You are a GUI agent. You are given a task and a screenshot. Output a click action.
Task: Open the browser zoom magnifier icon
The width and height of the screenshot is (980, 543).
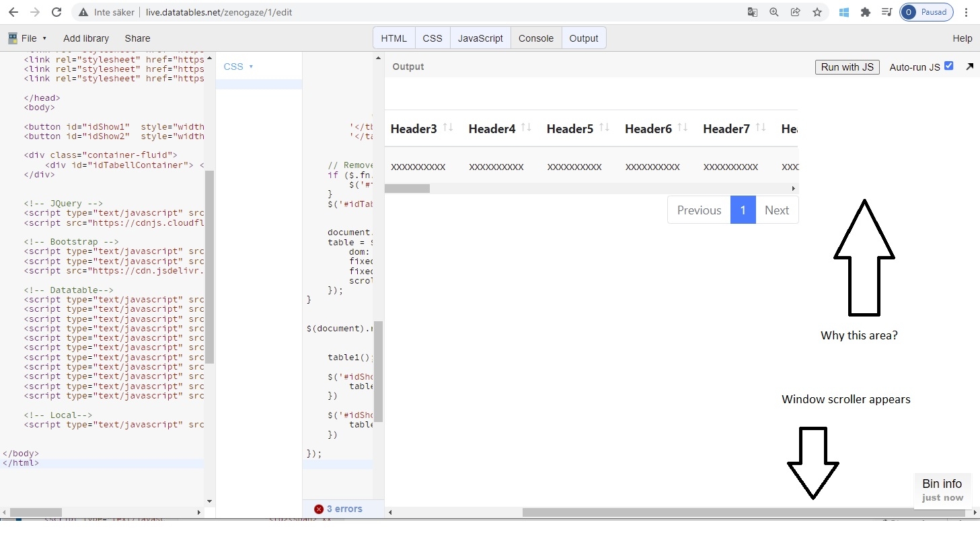point(774,12)
